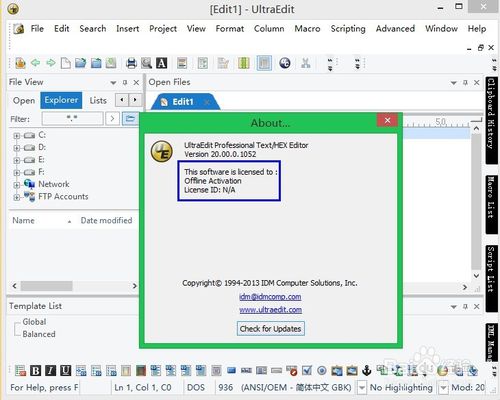Switch to the Explorer tab in File View

pyautogui.click(x=61, y=100)
